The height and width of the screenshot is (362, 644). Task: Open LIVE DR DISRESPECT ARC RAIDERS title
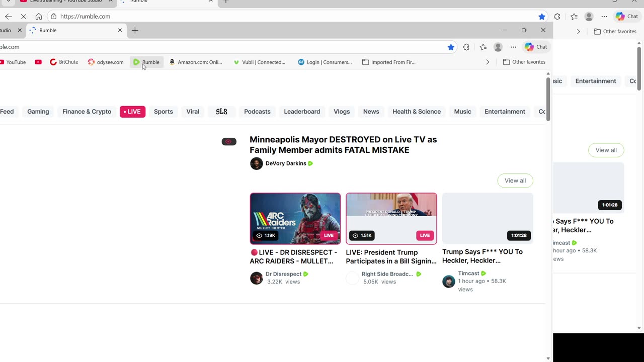(x=294, y=256)
